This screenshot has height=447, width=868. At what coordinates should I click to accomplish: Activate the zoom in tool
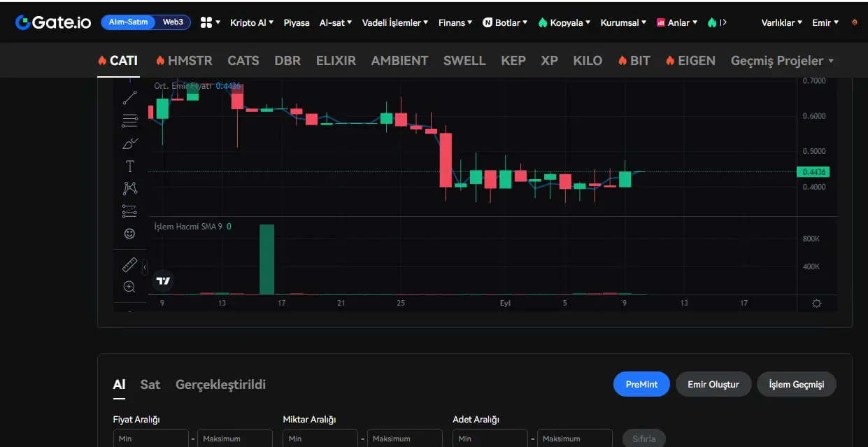pyautogui.click(x=129, y=287)
